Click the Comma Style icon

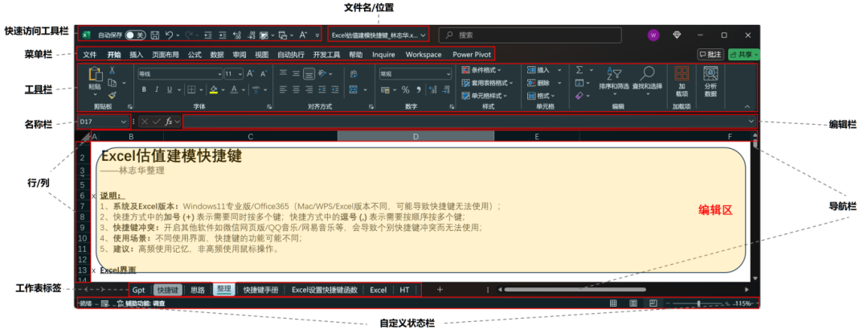(419, 89)
